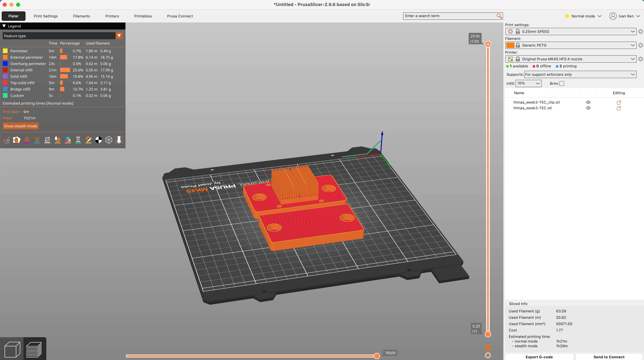Collapse the Legend panel triangle

click(x=4, y=26)
